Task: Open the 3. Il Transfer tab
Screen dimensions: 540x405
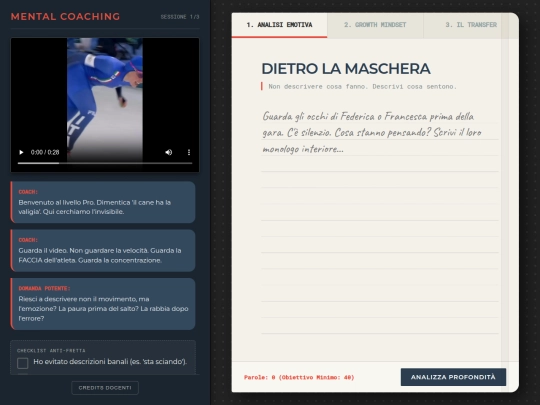Action: pos(471,25)
